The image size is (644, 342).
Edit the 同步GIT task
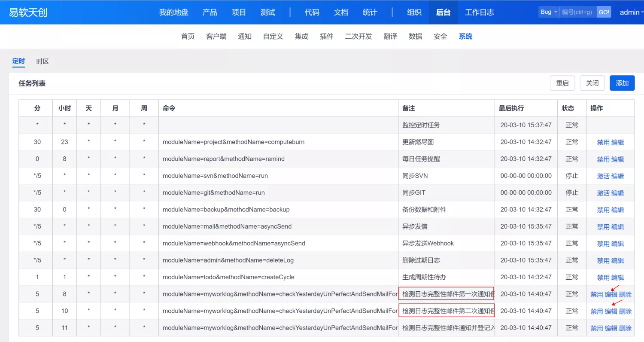pos(618,193)
